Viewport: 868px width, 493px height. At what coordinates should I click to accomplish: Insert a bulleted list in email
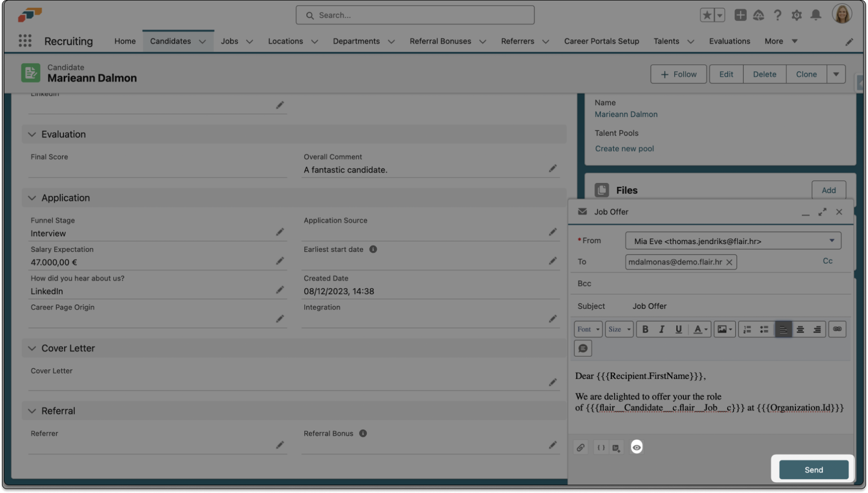(764, 329)
